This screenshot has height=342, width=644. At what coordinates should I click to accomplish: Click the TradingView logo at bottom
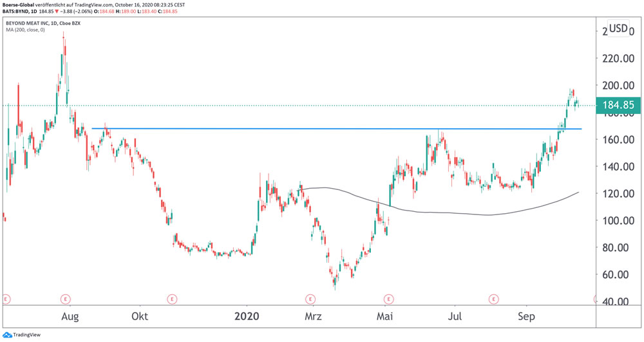click(22, 335)
